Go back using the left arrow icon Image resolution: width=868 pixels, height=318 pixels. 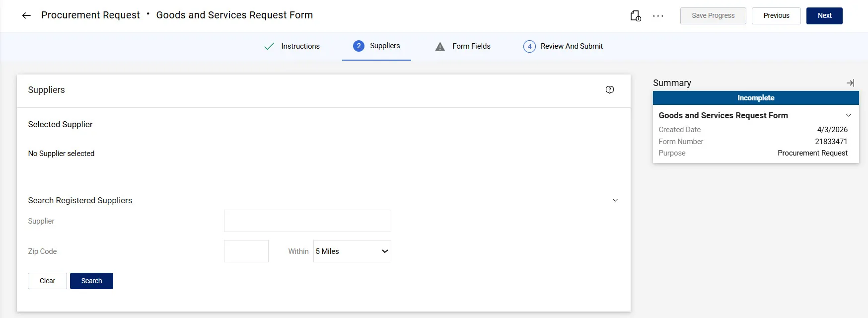click(26, 16)
